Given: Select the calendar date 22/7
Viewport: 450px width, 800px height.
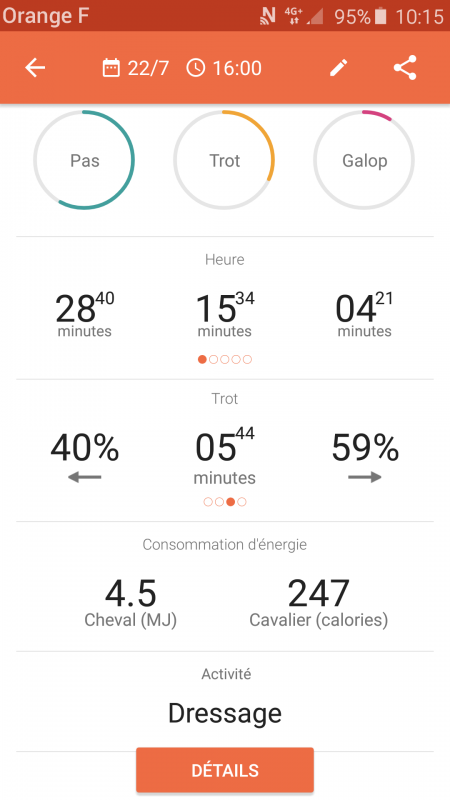Looking at the screenshot, I should [135, 68].
